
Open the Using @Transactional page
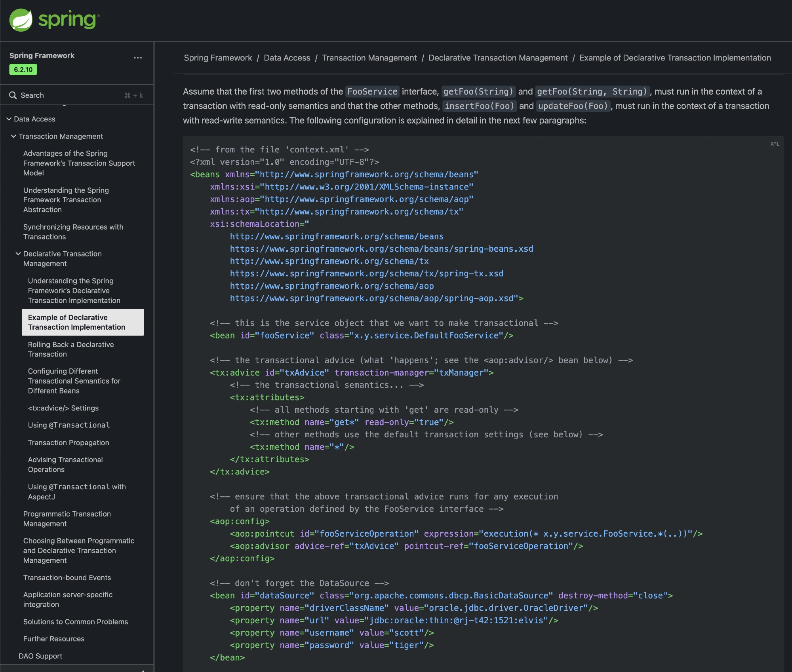[x=69, y=425]
